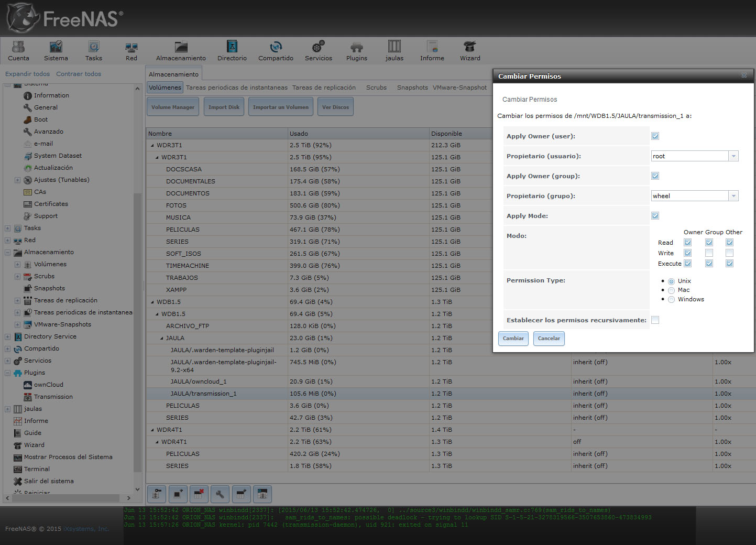
Task: Open ownCloud plugin in the sidebar
Action: 48,385
